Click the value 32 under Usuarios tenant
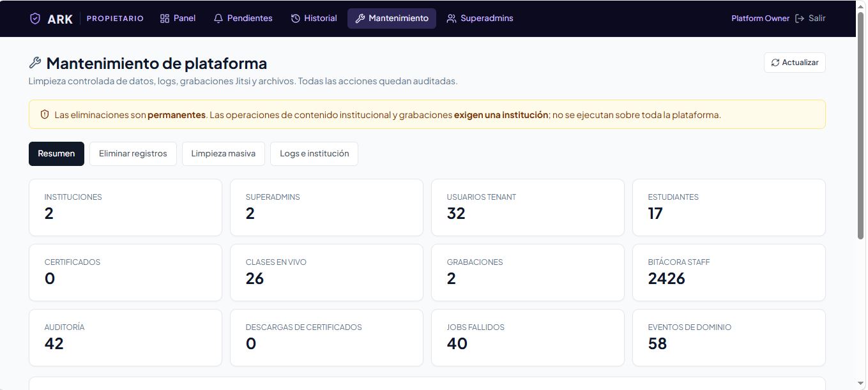The width and height of the screenshot is (868, 390). (456, 213)
